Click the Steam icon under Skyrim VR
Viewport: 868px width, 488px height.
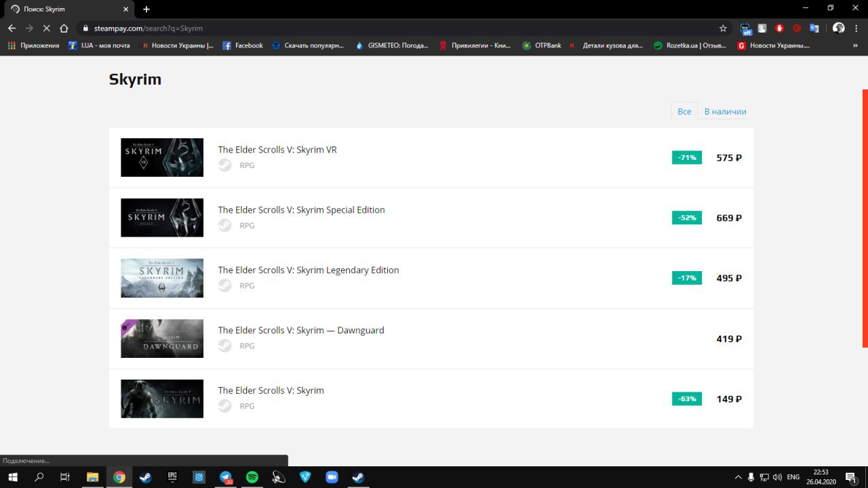click(x=224, y=165)
